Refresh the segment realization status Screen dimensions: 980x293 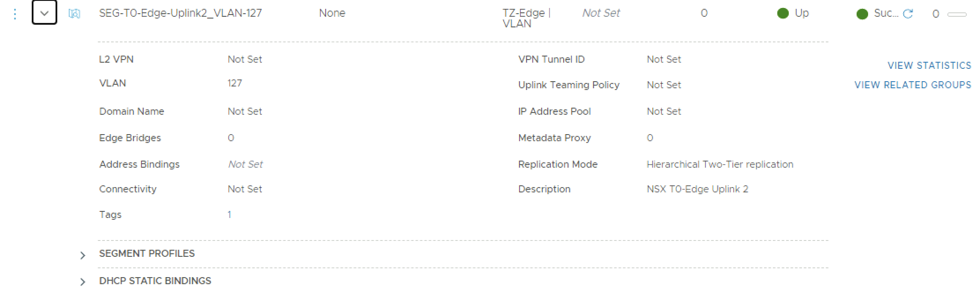coord(908,14)
